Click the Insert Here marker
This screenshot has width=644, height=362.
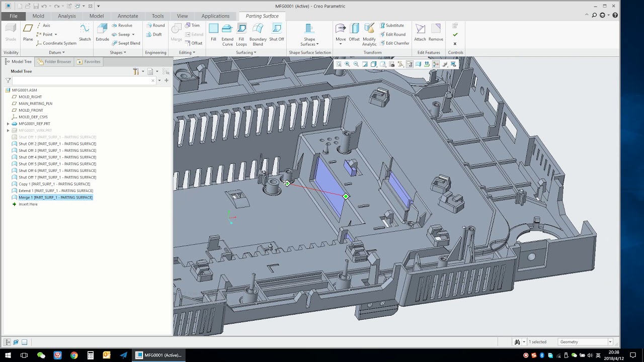[25, 204]
